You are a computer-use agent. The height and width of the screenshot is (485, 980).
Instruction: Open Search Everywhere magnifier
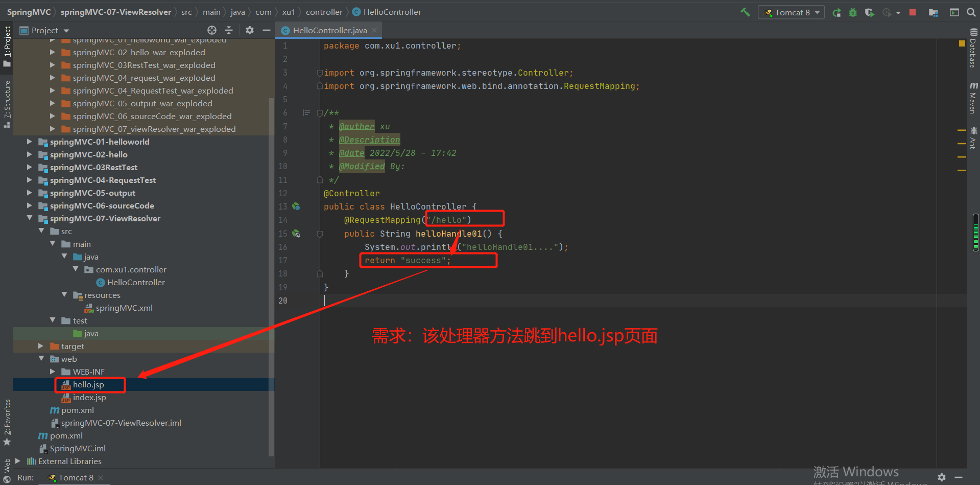[x=971, y=12]
